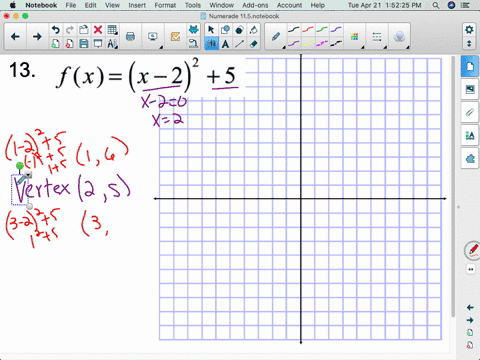Open the Page Sorter sidebar tab
This screenshot has height=360, width=480.
pos(470,67)
